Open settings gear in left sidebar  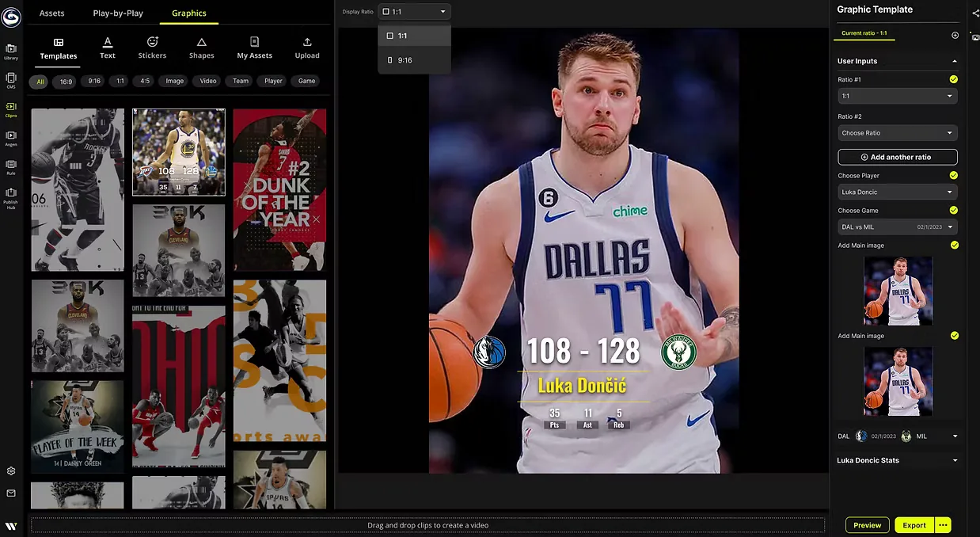pos(11,470)
